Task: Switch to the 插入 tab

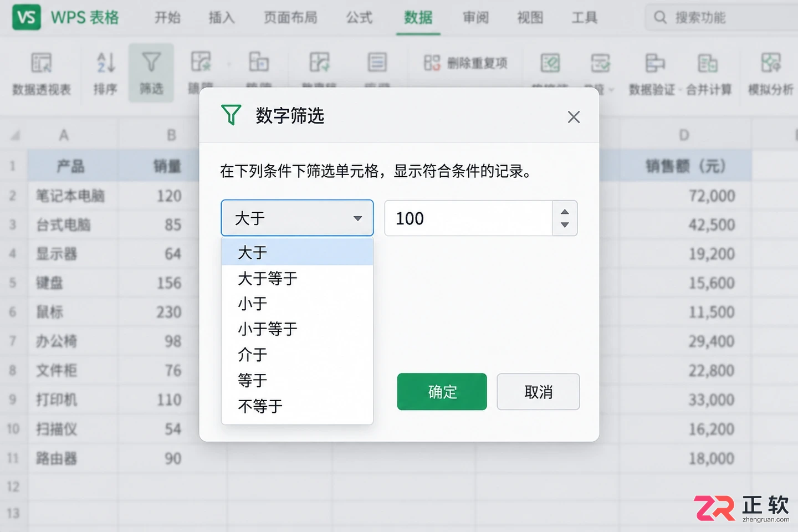Action: tap(222, 18)
